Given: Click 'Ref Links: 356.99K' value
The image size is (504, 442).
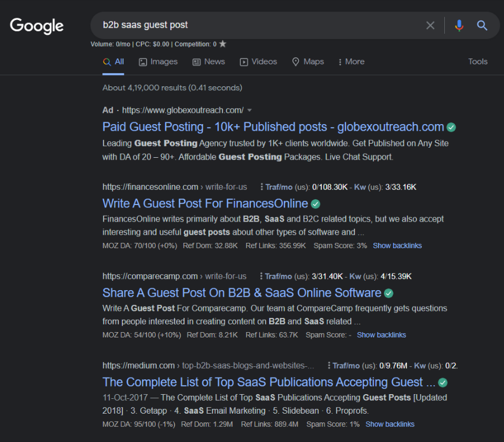Looking at the screenshot, I should [276, 246].
